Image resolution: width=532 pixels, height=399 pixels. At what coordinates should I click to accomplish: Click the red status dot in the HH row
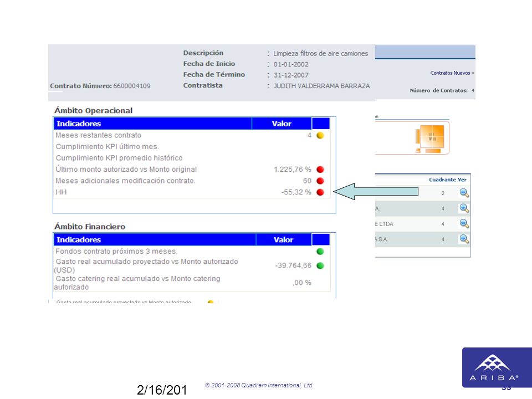320,192
